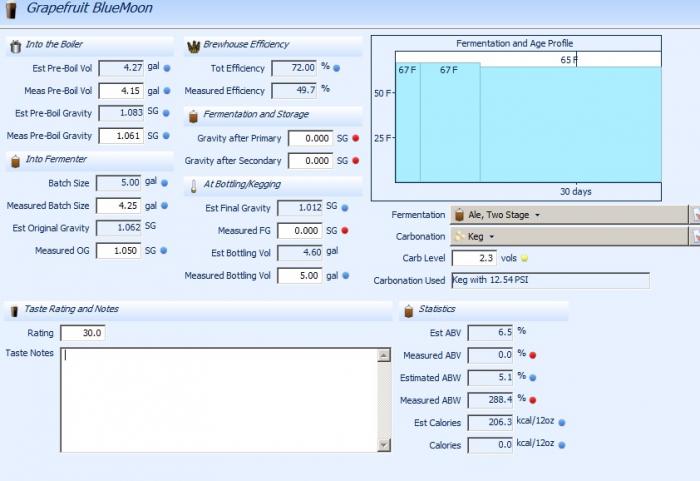Image resolution: width=700 pixels, height=481 pixels.
Task: Click the Carbonation Used field Keg with 12.54 PSI
Action: click(x=550, y=280)
